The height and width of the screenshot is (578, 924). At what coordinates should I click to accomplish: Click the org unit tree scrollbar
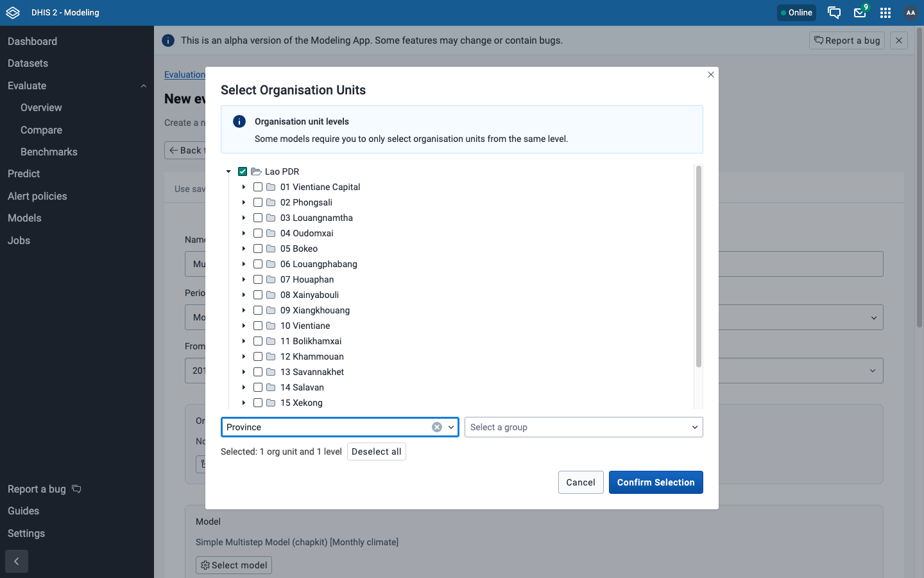(x=699, y=267)
